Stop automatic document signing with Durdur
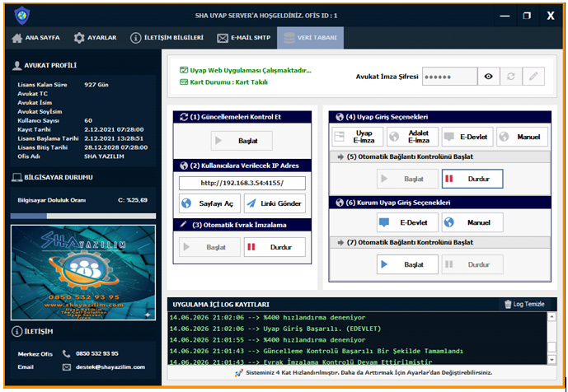This screenshot has height=392, width=568. coord(275,247)
